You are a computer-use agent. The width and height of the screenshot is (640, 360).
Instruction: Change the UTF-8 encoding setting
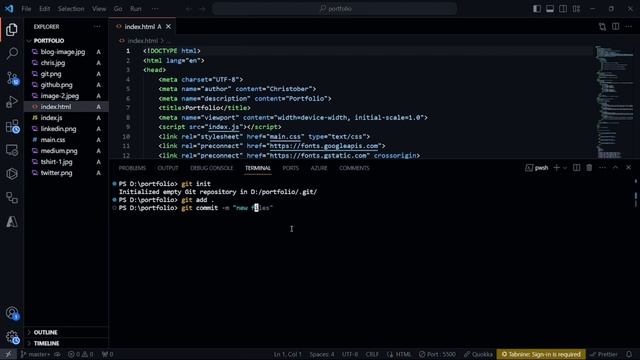point(350,354)
